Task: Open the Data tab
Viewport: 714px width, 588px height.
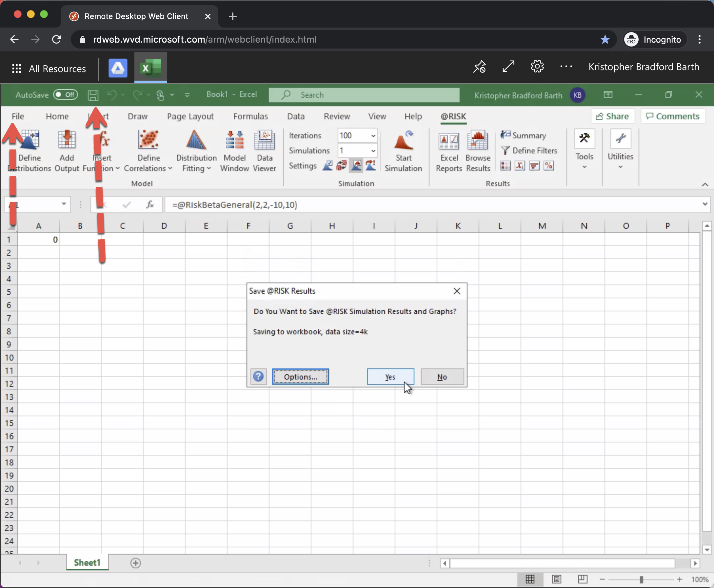Action: 296,116
